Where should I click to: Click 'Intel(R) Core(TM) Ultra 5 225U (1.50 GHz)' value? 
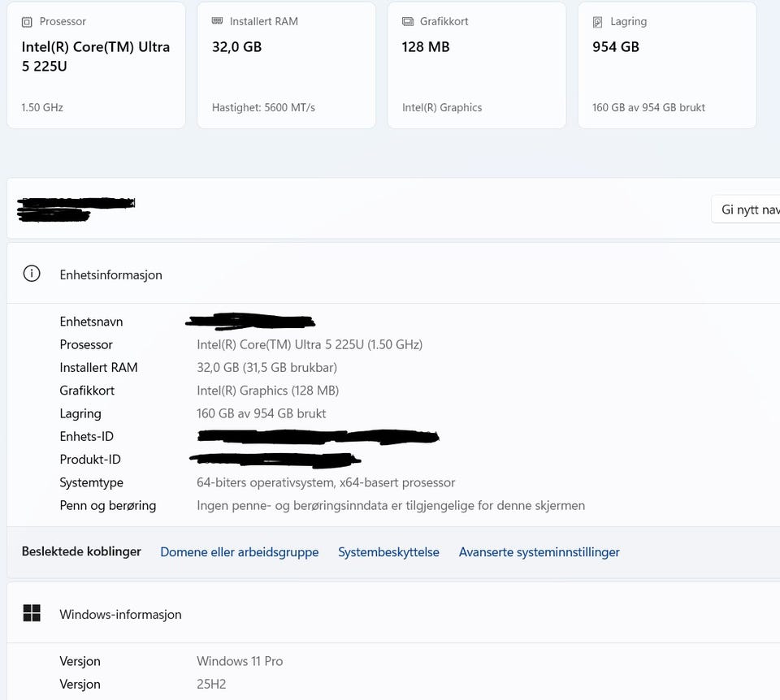point(310,344)
